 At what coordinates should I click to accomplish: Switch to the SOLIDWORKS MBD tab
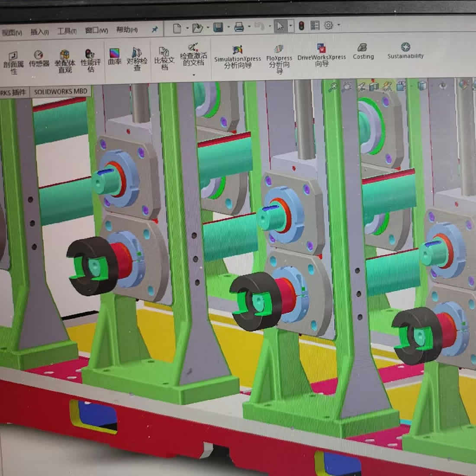pyautogui.click(x=61, y=91)
